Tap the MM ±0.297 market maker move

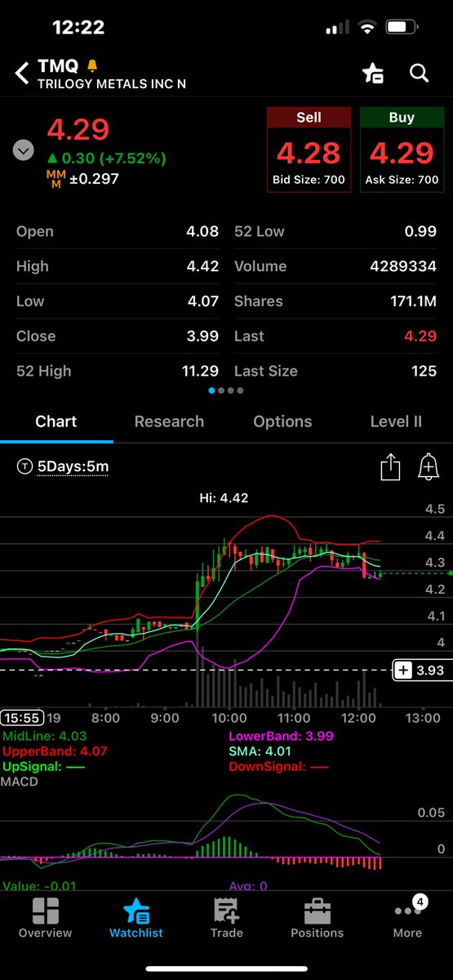coord(84,178)
